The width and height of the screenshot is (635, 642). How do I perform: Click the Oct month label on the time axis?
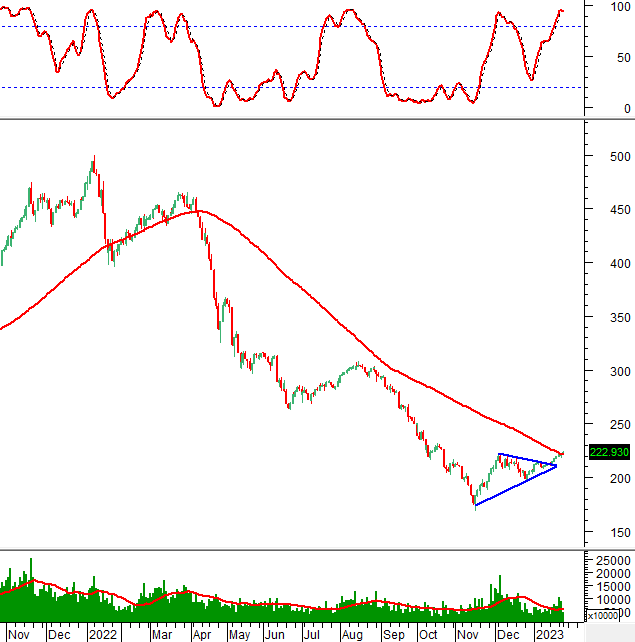point(428,634)
